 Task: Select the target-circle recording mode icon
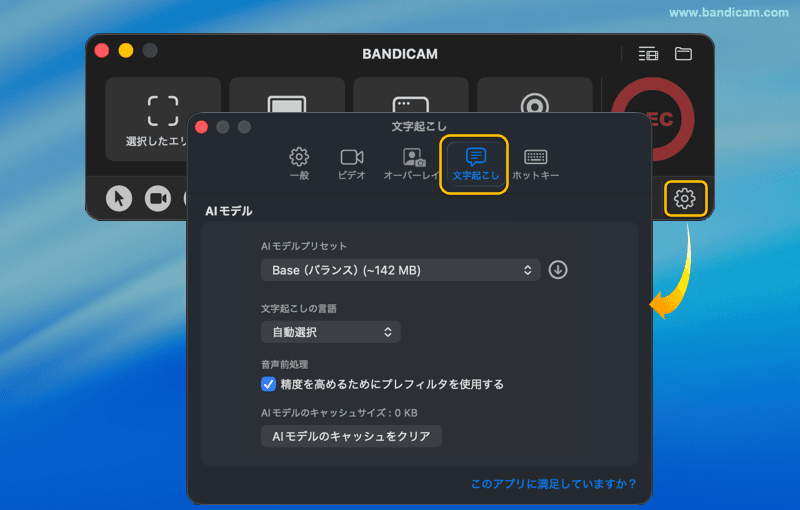click(x=535, y=95)
